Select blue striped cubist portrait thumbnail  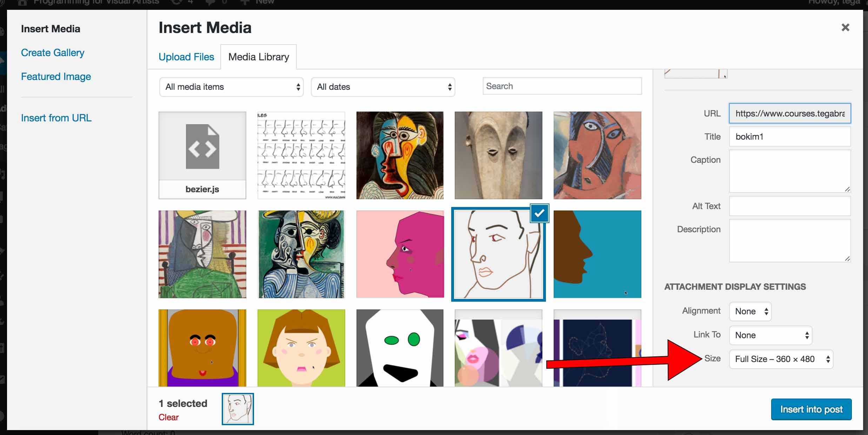pos(301,254)
